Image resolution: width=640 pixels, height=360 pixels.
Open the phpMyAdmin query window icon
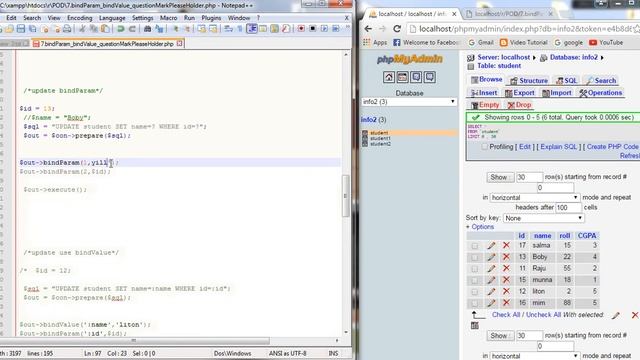[402, 77]
